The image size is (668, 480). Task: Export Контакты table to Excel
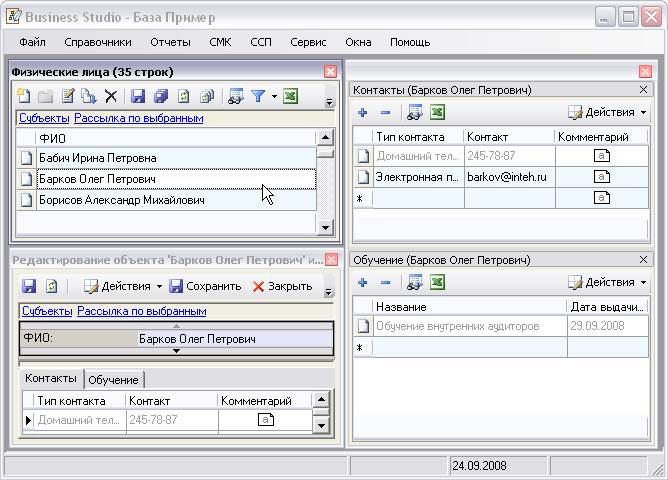point(438,112)
